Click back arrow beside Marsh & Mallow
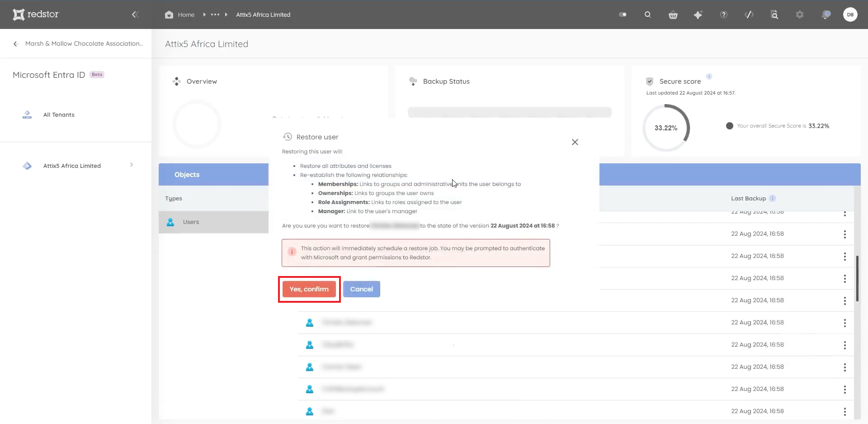 (x=15, y=44)
